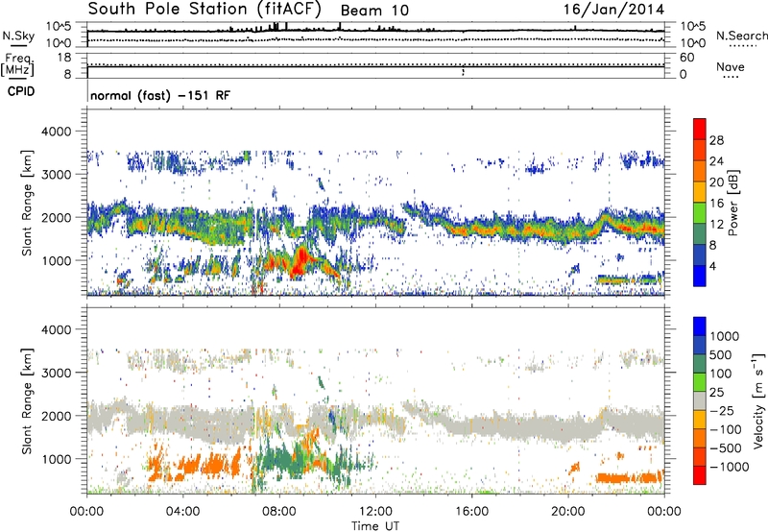Click the "2000" tick of the velocity panel
This screenshot has width=768, height=532.
pyautogui.click(x=57, y=416)
